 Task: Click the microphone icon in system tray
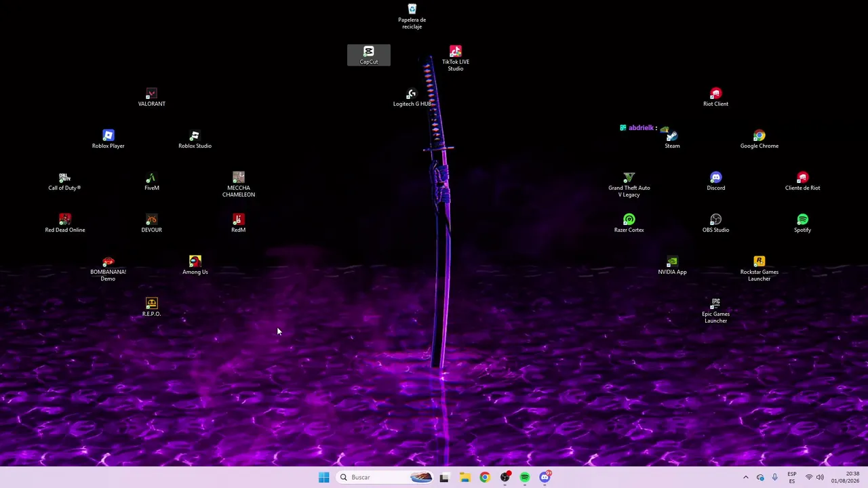(775, 477)
